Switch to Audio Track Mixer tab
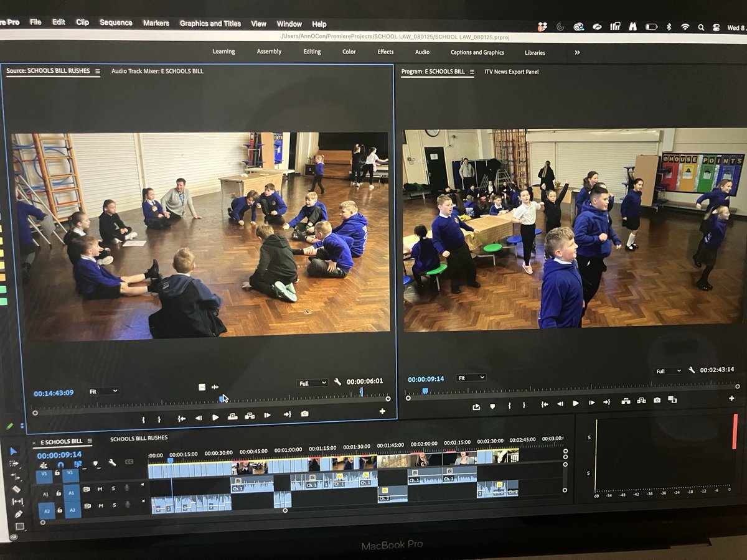The height and width of the screenshot is (560, 747). 157,71
